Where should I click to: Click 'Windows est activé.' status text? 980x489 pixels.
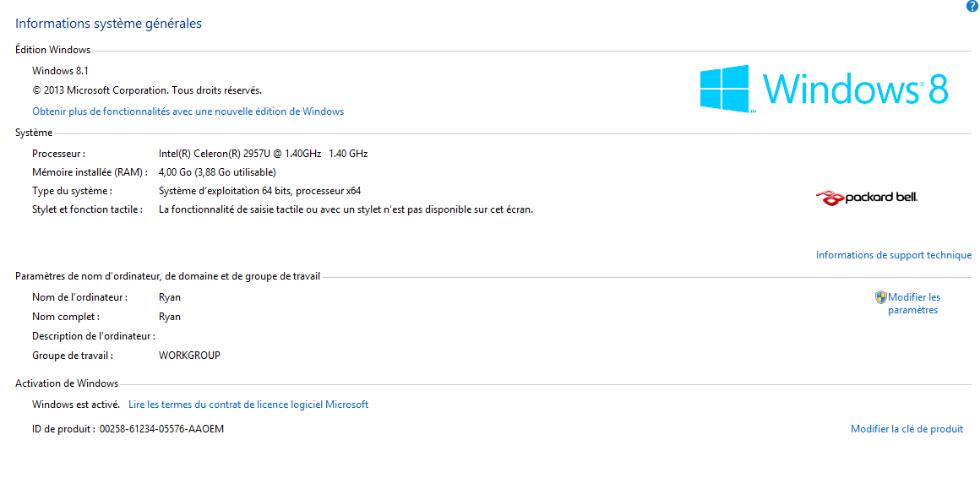pyautogui.click(x=76, y=404)
